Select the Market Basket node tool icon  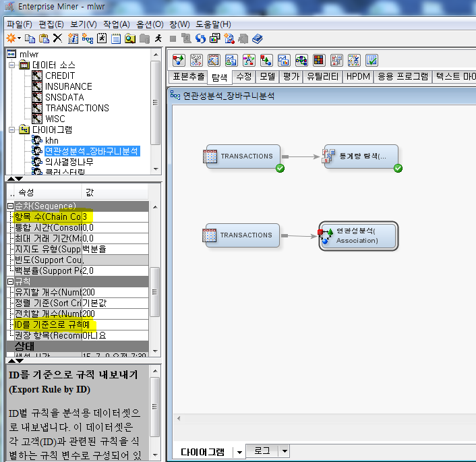point(266,60)
